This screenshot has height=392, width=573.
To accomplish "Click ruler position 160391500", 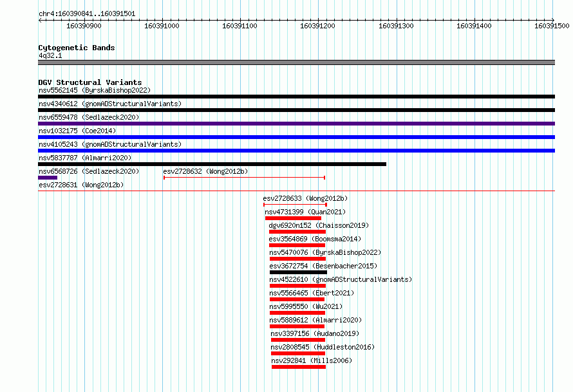I will point(552,26).
